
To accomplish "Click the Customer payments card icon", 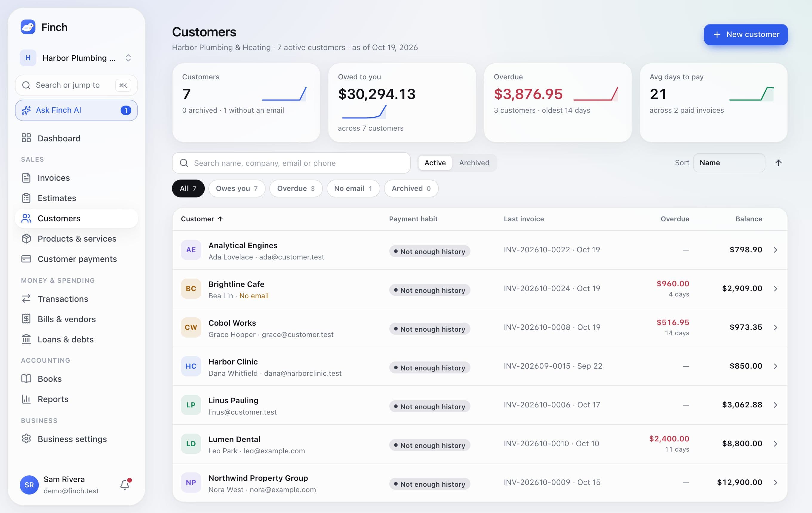I will point(26,259).
